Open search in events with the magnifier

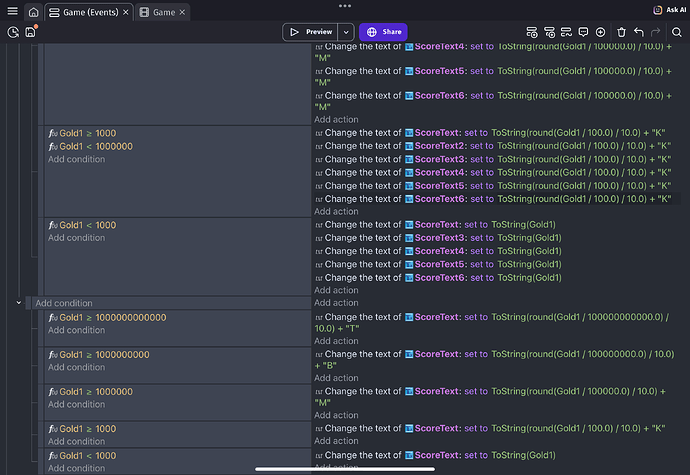coord(677,32)
